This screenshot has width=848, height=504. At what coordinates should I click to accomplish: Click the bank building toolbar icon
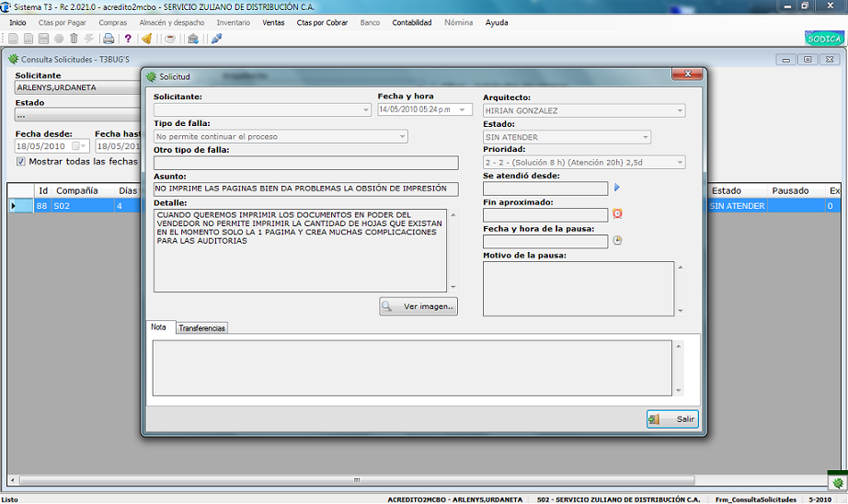click(193, 39)
